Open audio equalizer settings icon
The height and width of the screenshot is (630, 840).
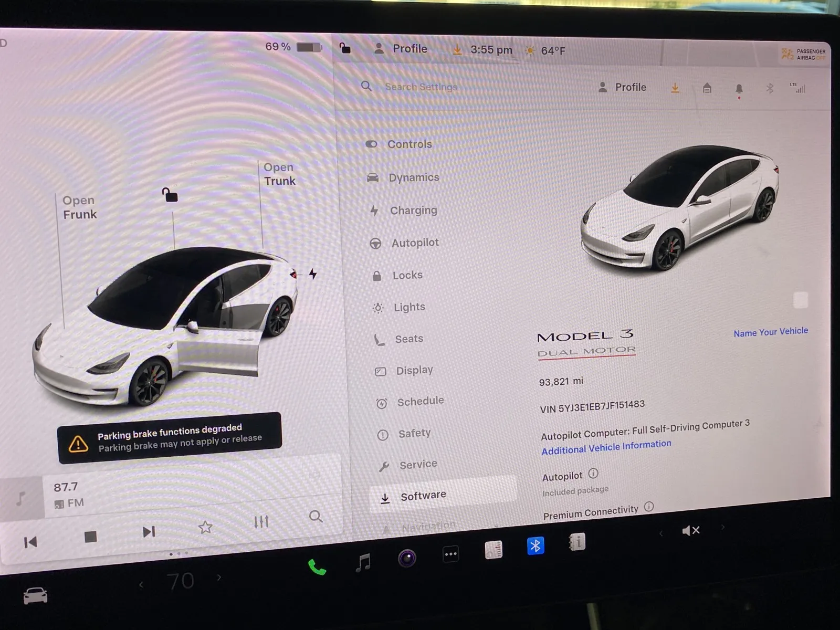tap(261, 521)
